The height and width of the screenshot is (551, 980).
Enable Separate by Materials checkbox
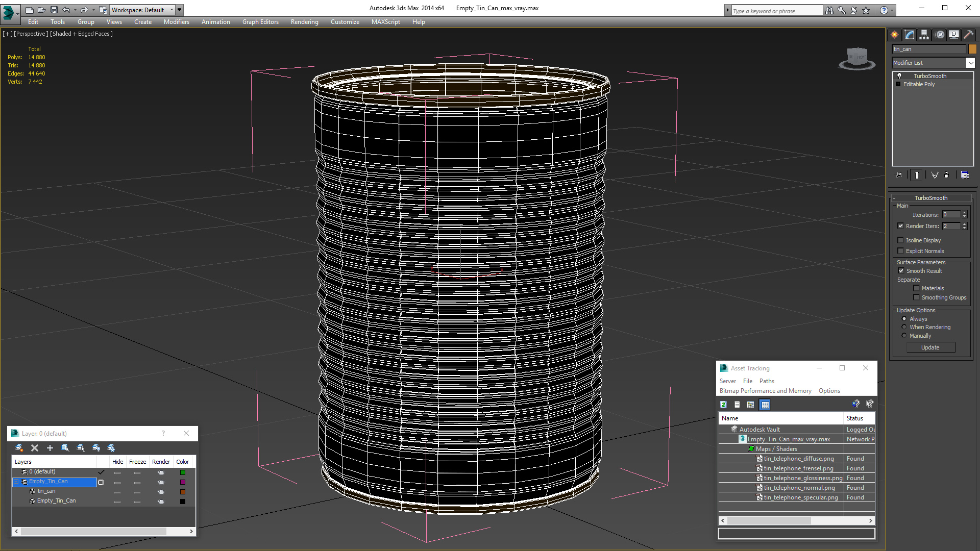coord(917,288)
